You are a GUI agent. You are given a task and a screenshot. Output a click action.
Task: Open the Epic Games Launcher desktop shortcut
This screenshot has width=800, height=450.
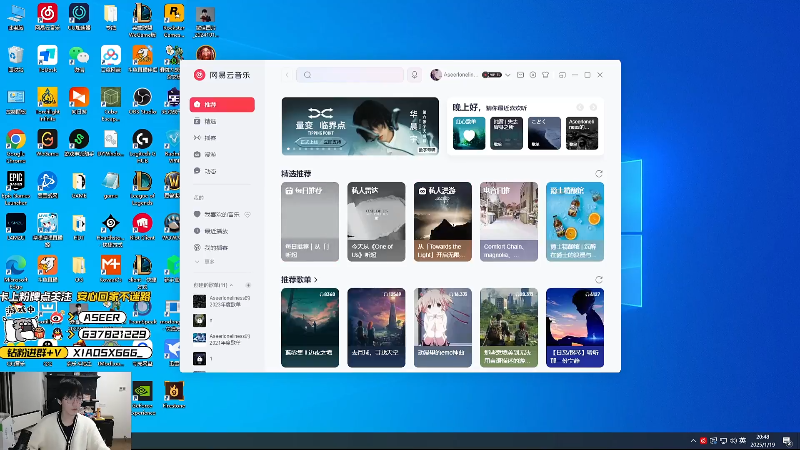point(16,188)
